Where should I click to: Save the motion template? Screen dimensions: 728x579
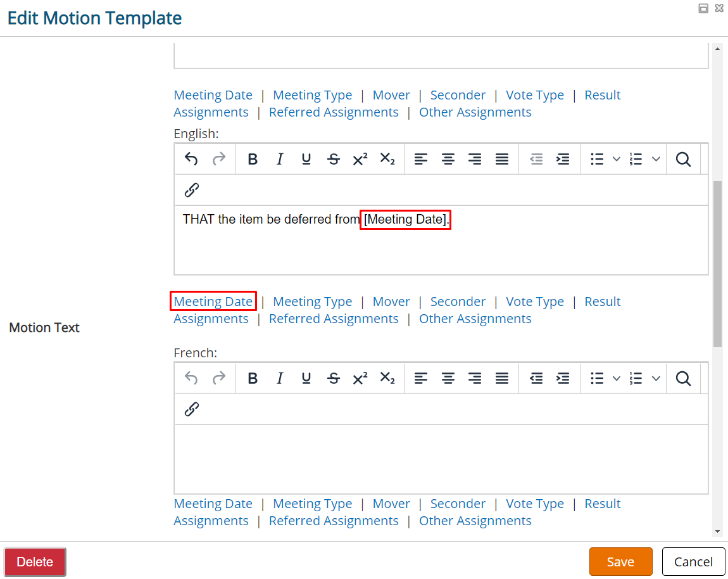pos(620,561)
